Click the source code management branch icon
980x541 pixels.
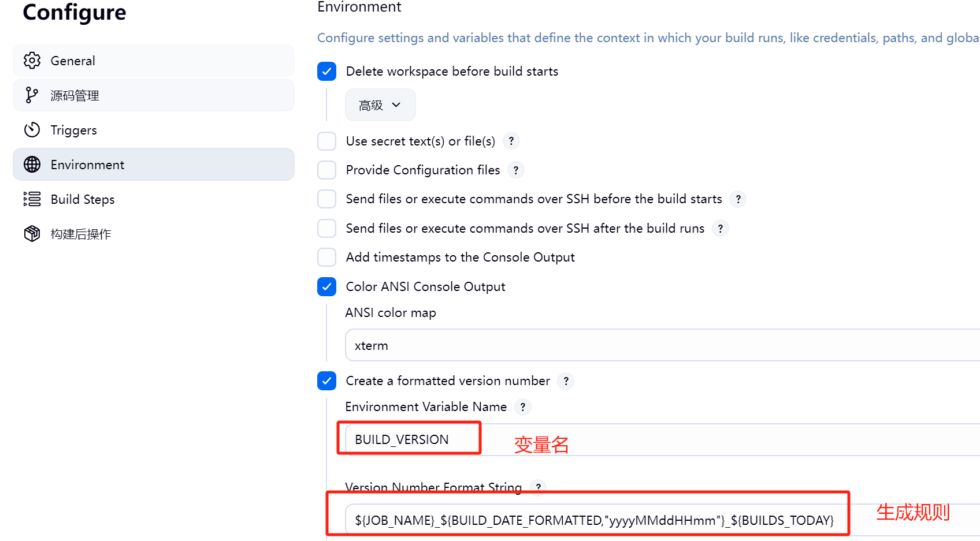click(32, 95)
